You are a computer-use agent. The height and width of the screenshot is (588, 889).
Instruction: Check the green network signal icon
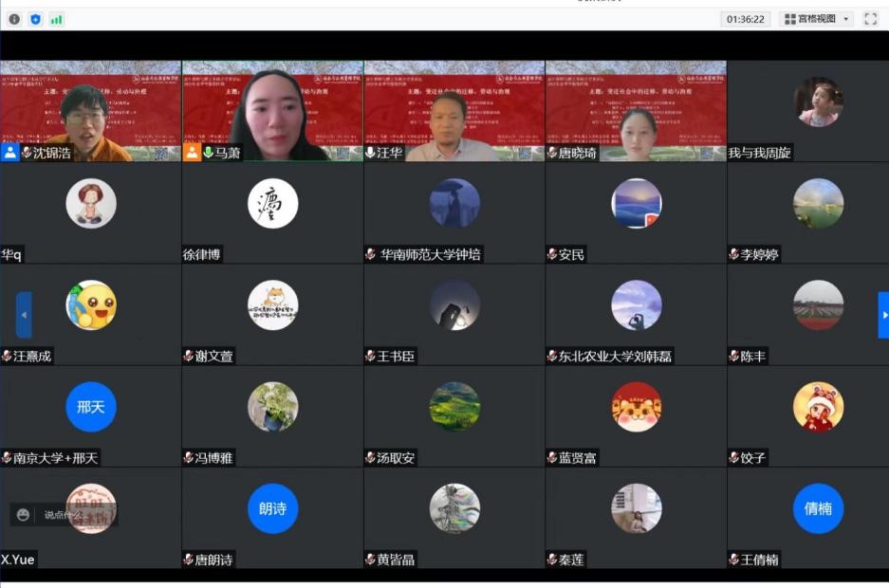[x=57, y=19]
